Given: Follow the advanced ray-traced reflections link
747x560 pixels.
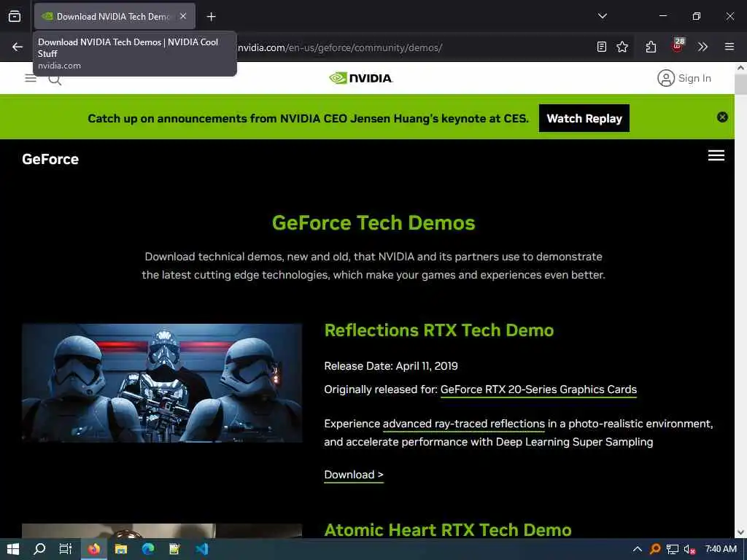Looking at the screenshot, I should pyautogui.click(x=463, y=424).
